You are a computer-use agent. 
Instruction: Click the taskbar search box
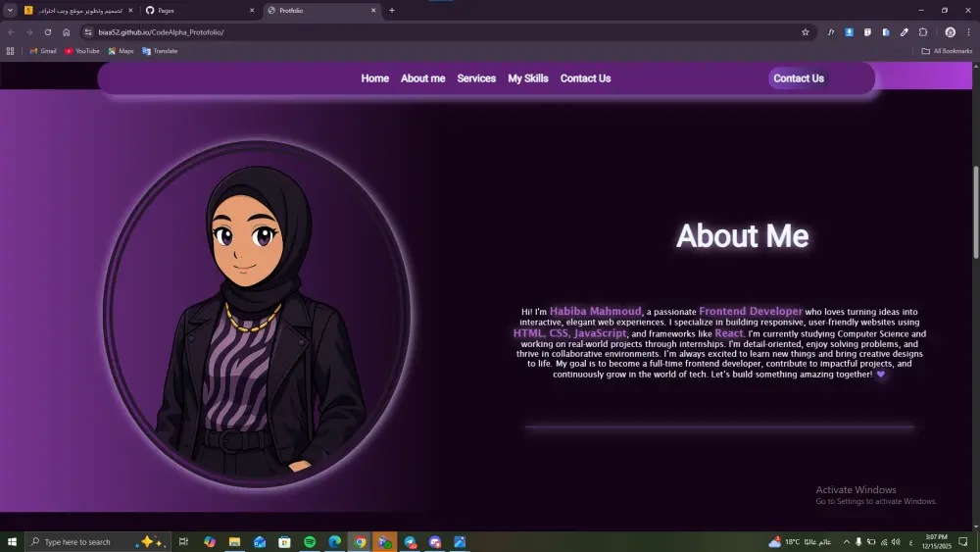[x=97, y=541]
